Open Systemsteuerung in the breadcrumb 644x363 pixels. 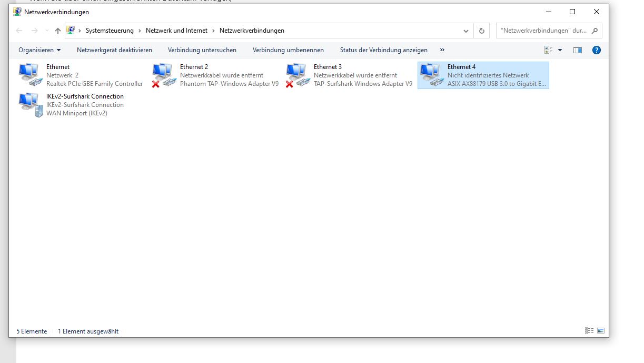(110, 31)
